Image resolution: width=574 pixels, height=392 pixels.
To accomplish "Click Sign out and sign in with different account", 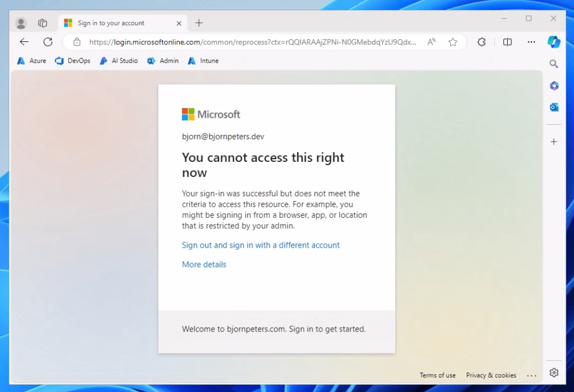I will (261, 245).
